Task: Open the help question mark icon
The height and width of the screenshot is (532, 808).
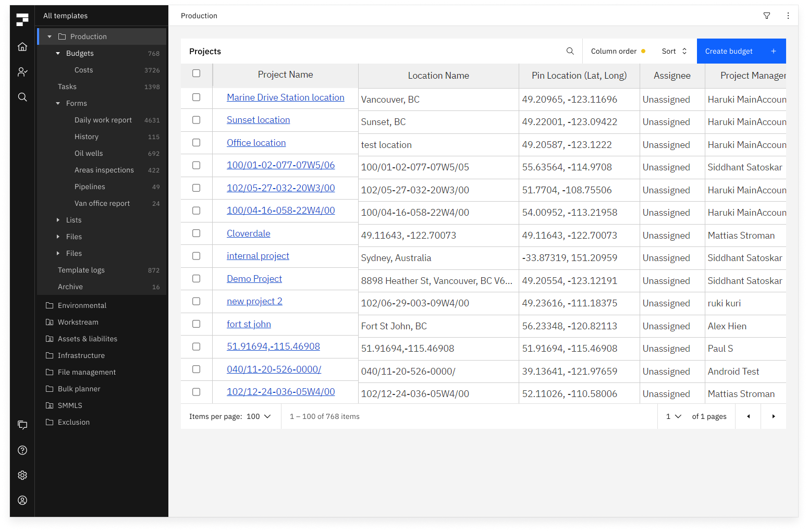Action: (x=22, y=450)
